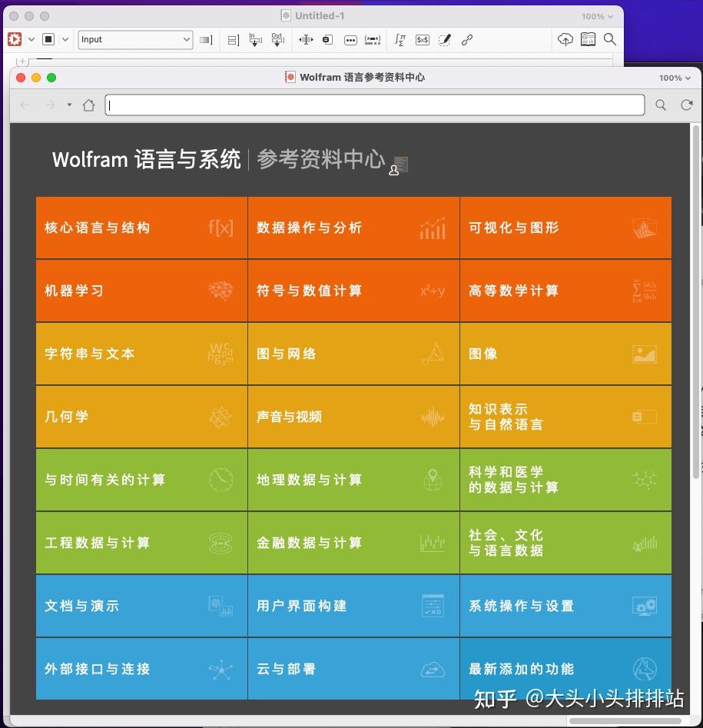Viewport: 703px width, 728px height.
Task: Open the 100% zoom dropdown of reference center window
Action: (675, 78)
